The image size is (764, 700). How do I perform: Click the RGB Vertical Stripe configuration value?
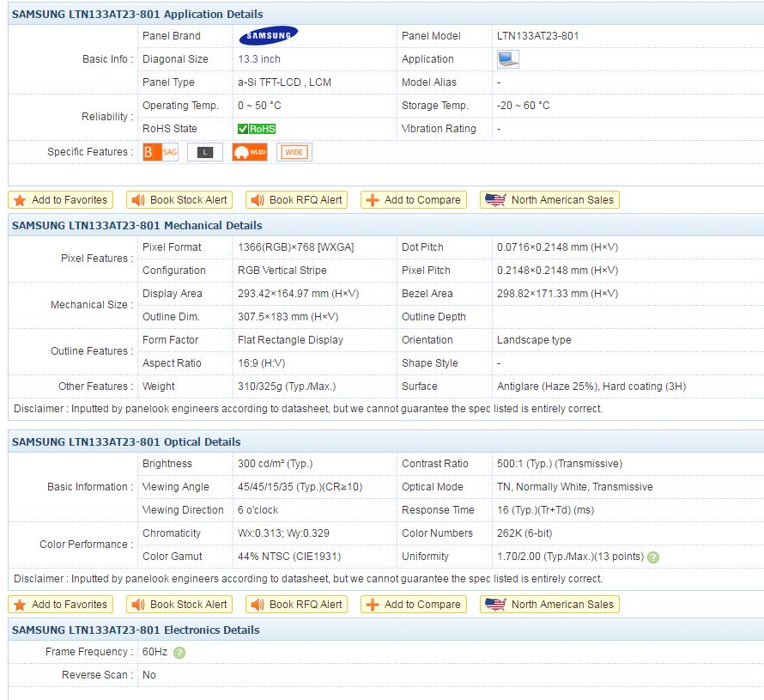click(x=282, y=270)
